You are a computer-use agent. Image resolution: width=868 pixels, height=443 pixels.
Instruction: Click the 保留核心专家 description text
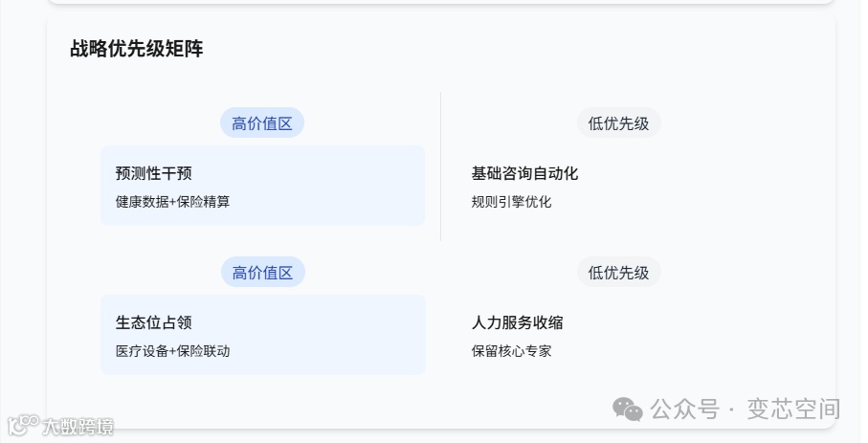tap(511, 351)
